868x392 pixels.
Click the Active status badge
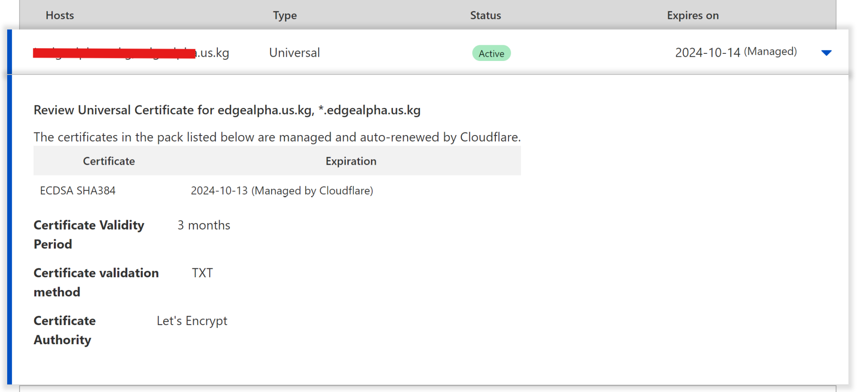click(491, 53)
